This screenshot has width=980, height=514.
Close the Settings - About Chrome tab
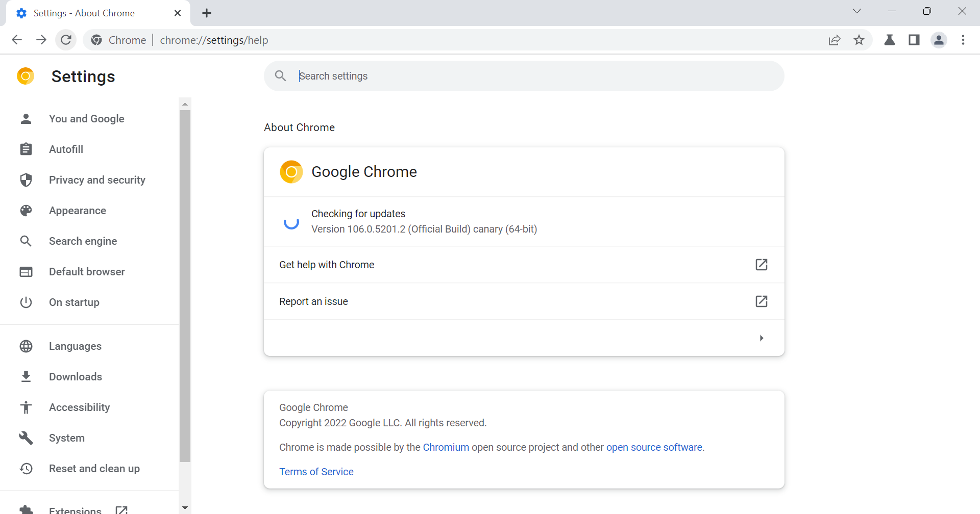178,13
